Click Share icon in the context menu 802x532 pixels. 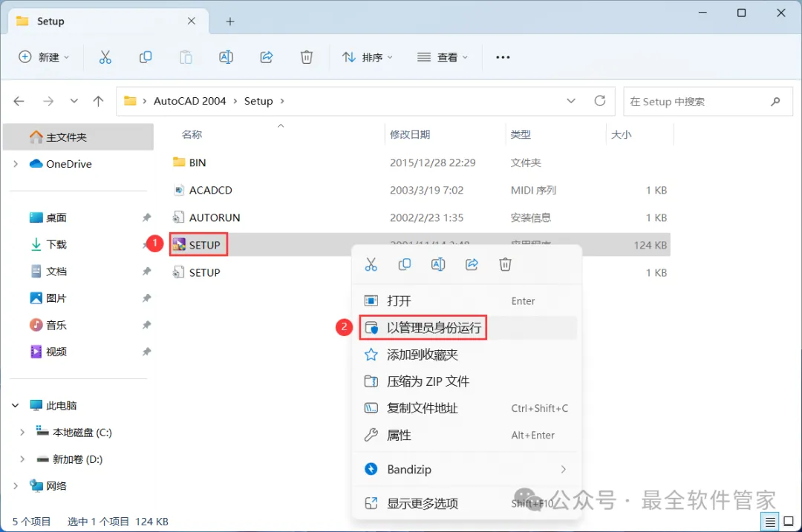pos(472,264)
